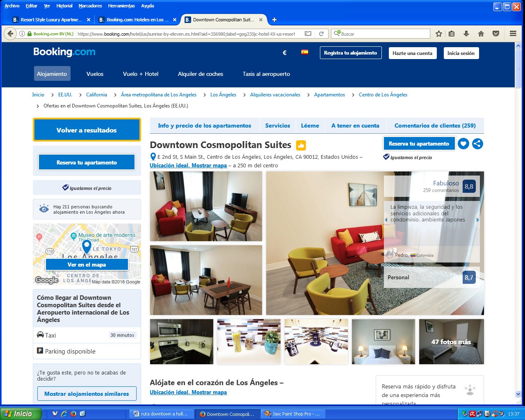Screen dimensions: 525x420
Task: Open the Archivo menu
Action: [x=12, y=6]
